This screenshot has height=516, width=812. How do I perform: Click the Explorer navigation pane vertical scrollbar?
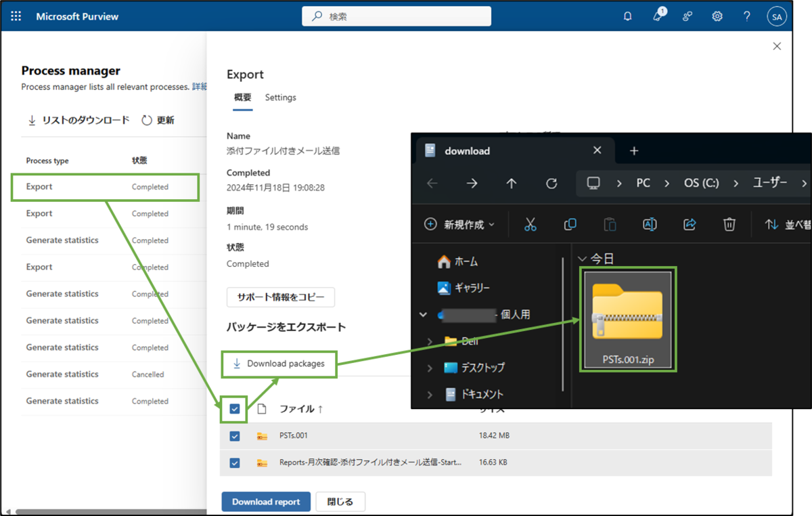(563, 324)
